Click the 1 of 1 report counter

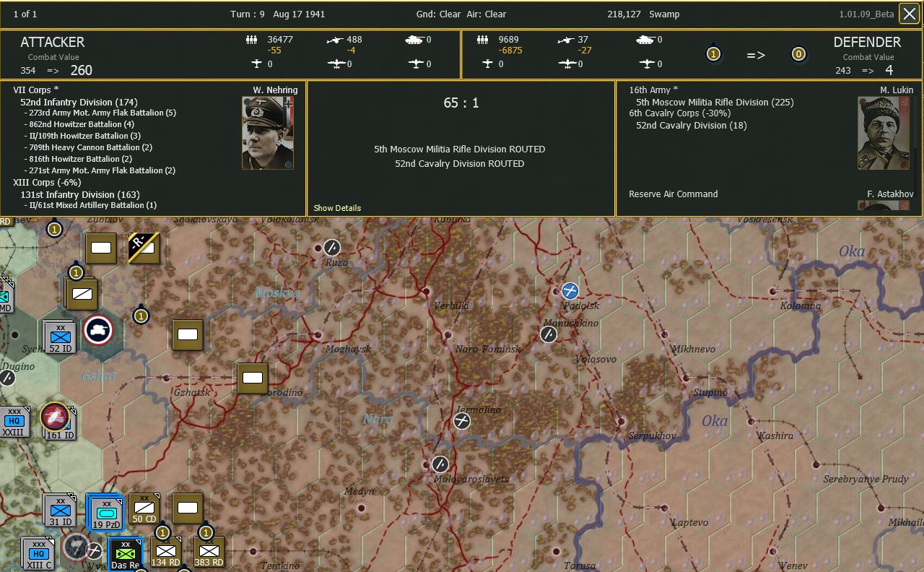click(25, 14)
